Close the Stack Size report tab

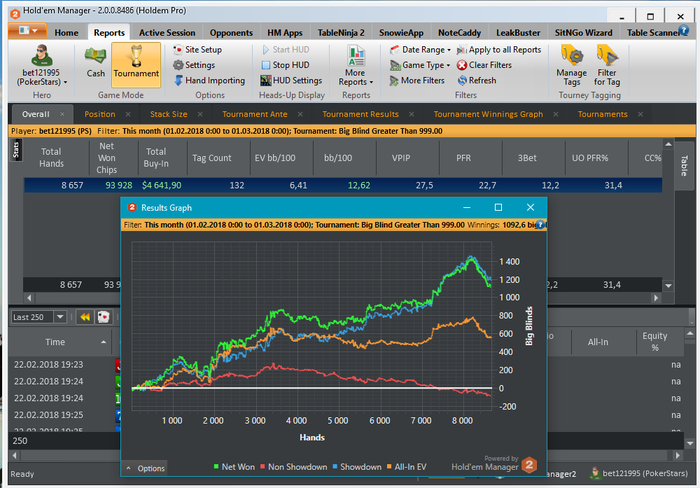(200, 114)
